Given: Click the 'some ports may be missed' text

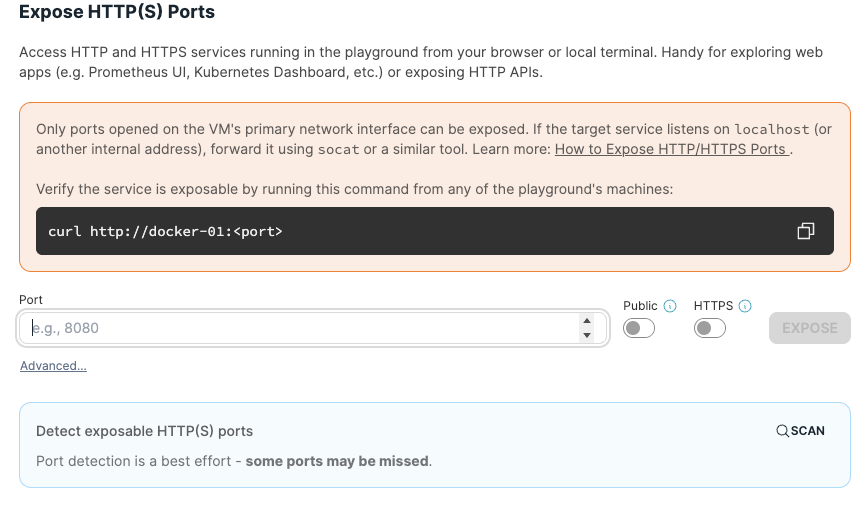Looking at the screenshot, I should coord(337,461).
